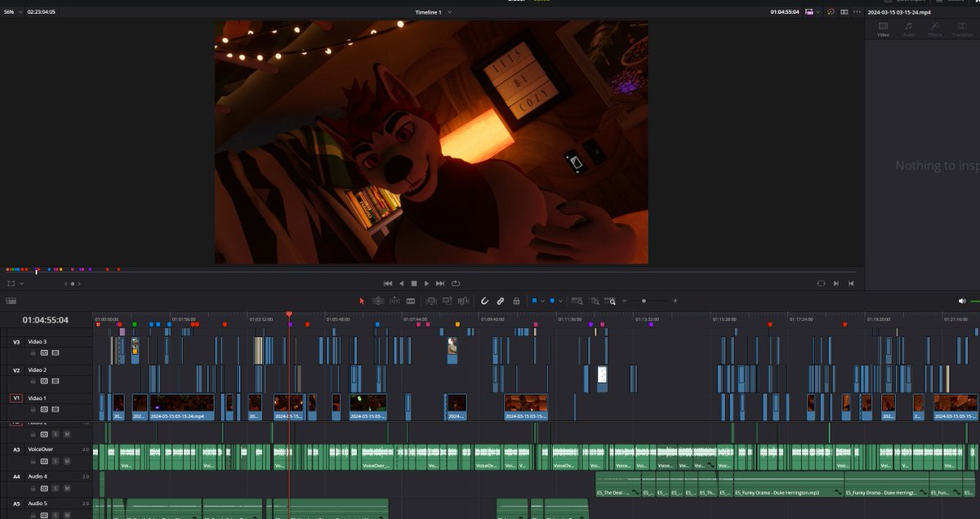This screenshot has width=980, height=519.
Task: Click the blue flag clip icon
Action: (x=534, y=301)
